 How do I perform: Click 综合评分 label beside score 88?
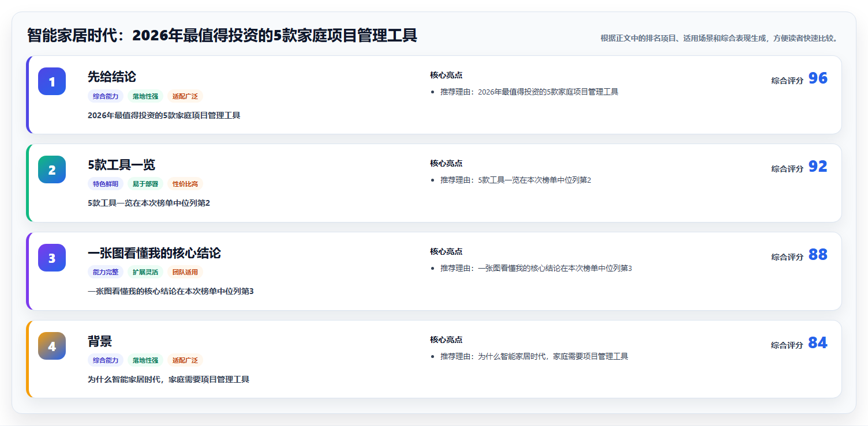787,257
